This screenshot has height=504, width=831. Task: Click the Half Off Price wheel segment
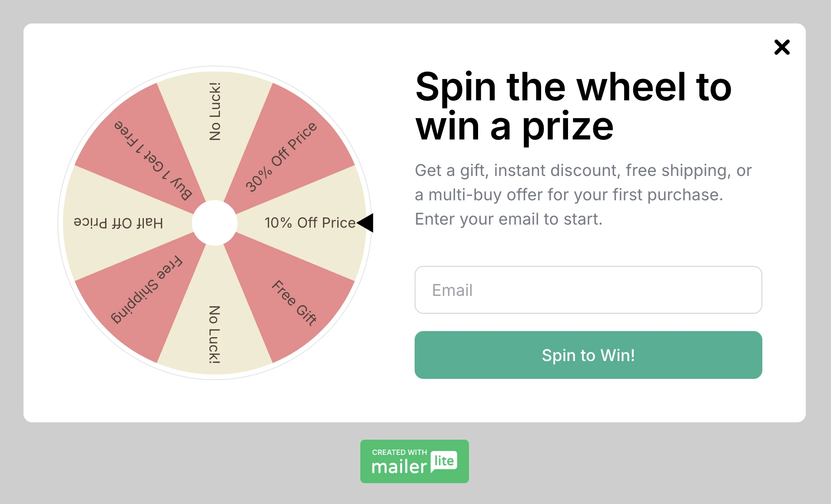click(x=119, y=223)
